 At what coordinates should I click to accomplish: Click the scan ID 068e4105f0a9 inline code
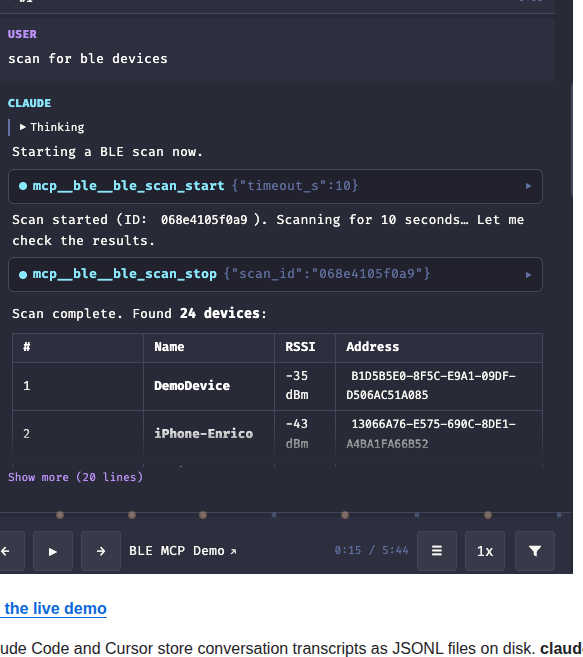coord(204,220)
